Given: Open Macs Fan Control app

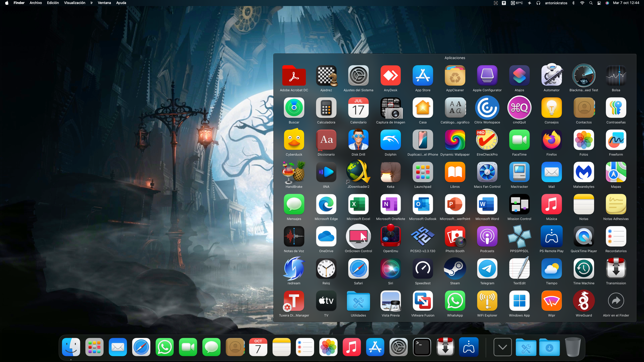Looking at the screenshot, I should [x=487, y=172].
